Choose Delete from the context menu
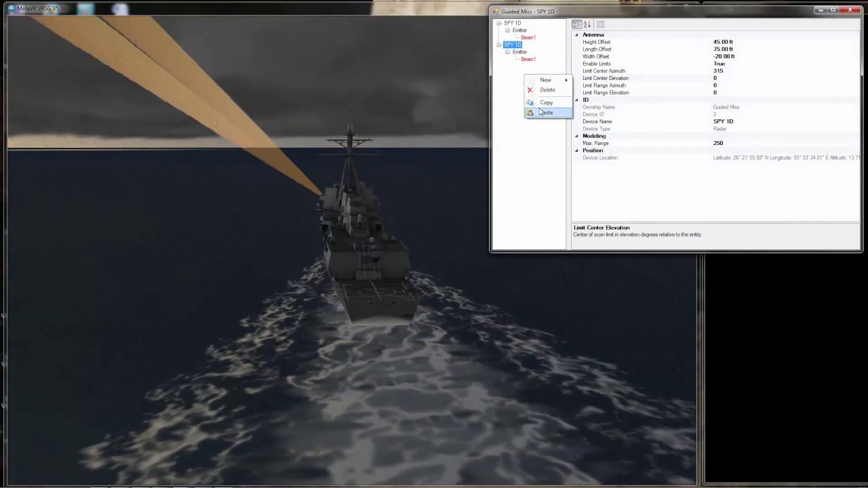 pyautogui.click(x=547, y=89)
